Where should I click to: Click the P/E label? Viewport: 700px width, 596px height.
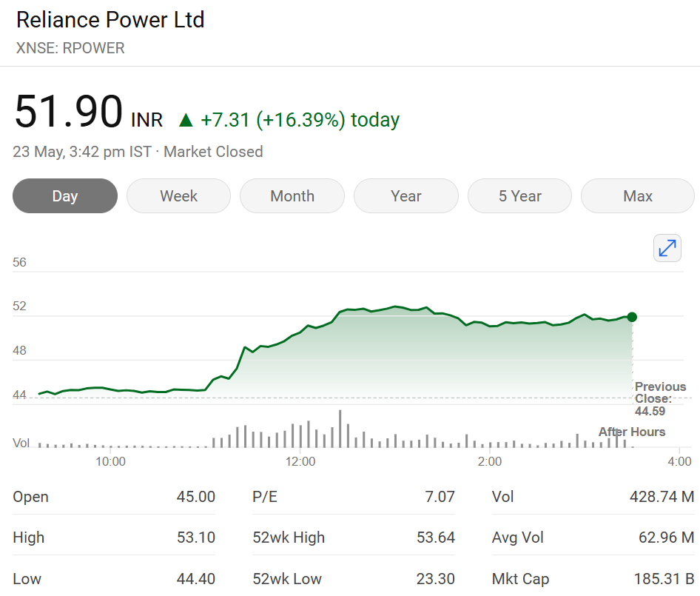pos(265,496)
